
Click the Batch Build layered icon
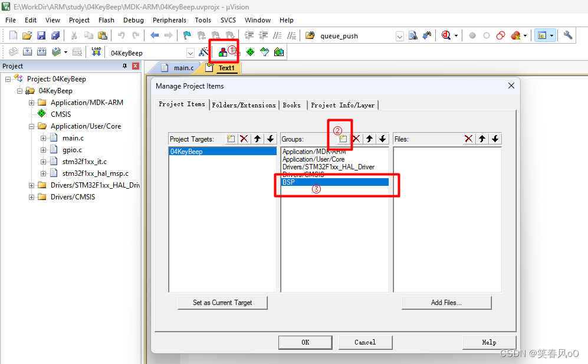(x=56, y=52)
